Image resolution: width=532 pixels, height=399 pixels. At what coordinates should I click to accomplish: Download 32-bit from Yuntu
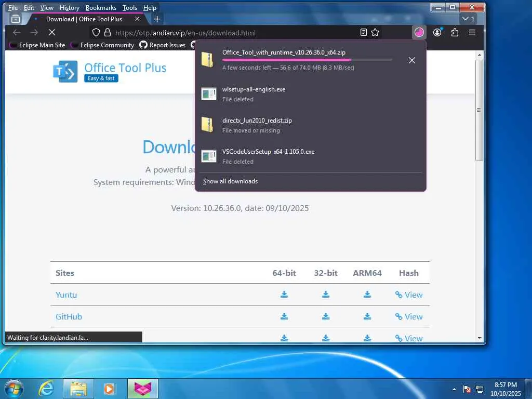(x=326, y=295)
